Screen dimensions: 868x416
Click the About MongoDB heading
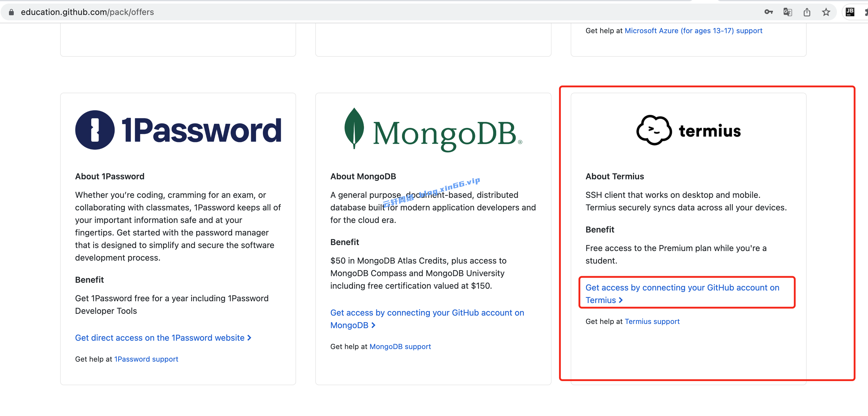(363, 176)
